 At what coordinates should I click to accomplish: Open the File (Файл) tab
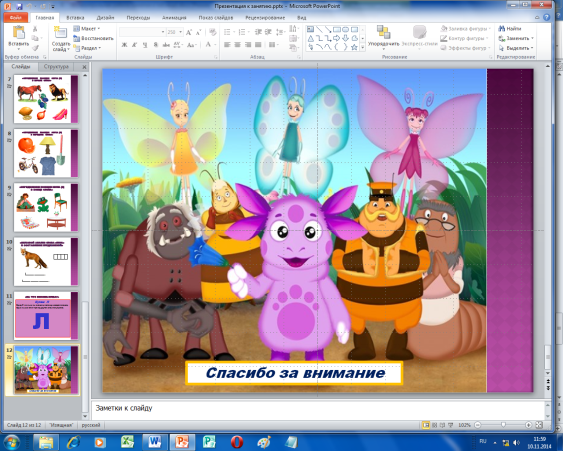15,18
